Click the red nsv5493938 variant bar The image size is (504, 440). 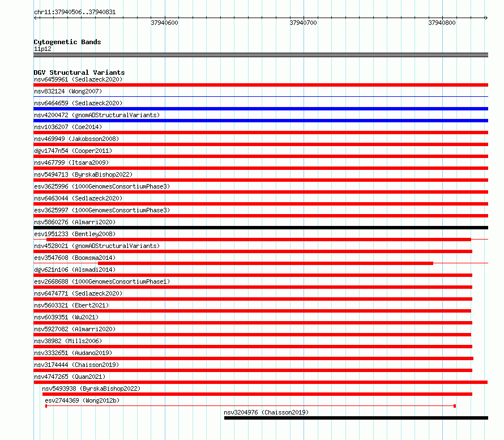point(257,394)
